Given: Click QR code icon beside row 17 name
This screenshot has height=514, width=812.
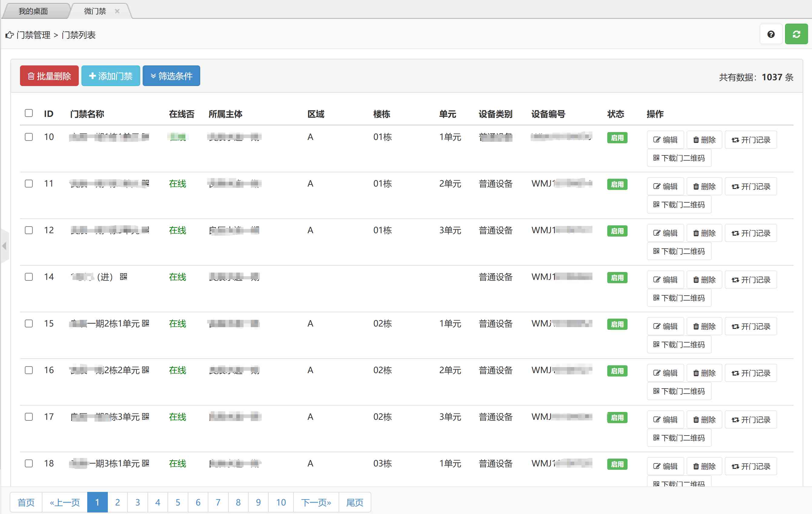Looking at the screenshot, I should click(145, 416).
